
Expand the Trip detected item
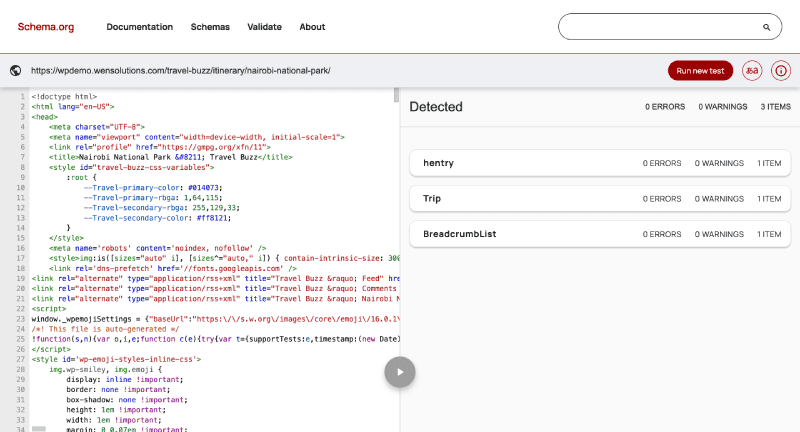coord(600,198)
